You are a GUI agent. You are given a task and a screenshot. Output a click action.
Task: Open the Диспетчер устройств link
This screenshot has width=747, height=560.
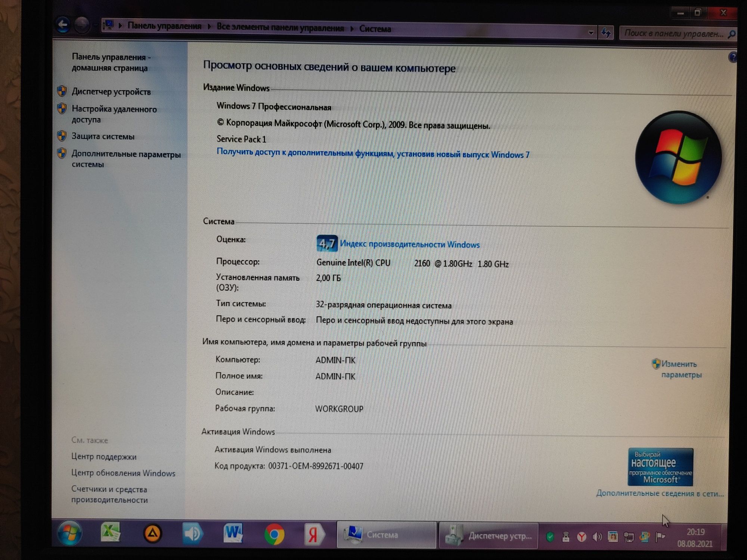[111, 91]
